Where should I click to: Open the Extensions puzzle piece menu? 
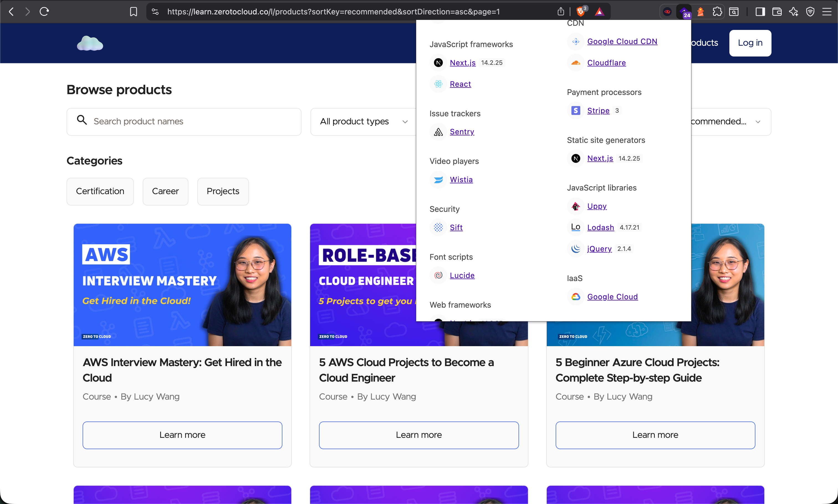click(x=717, y=12)
